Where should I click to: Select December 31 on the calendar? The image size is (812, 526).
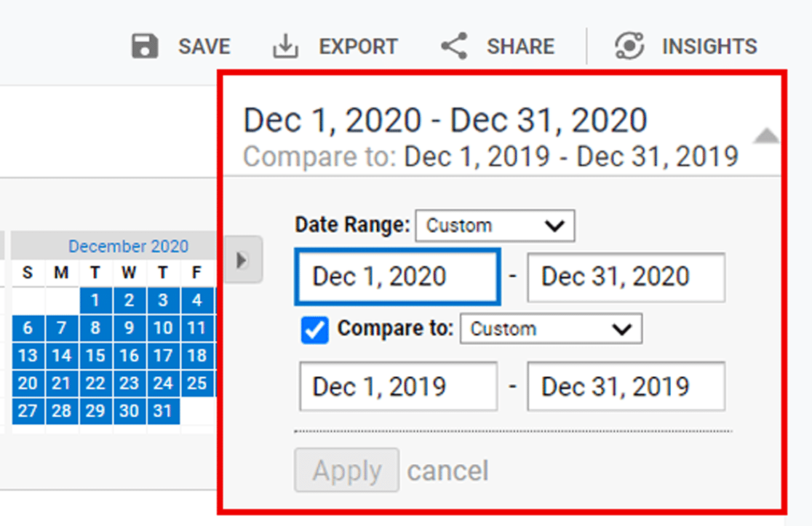[162, 411]
